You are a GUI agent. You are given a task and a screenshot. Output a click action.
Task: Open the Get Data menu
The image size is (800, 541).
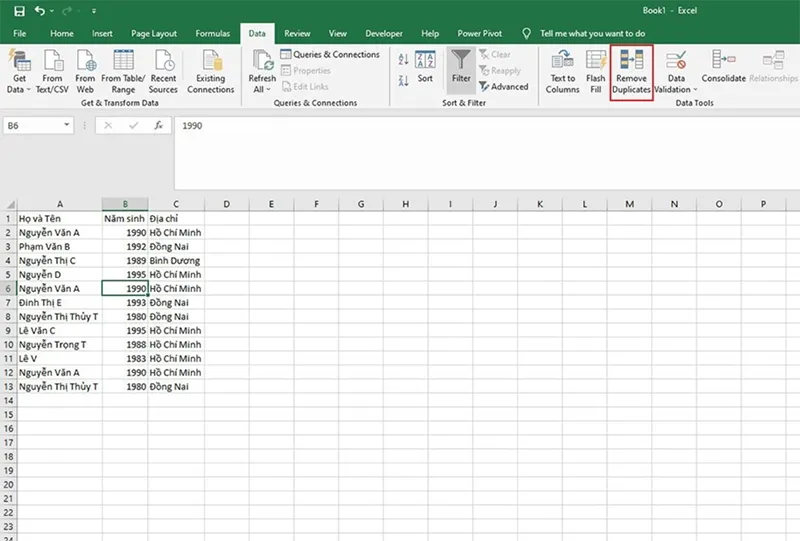pyautogui.click(x=19, y=71)
